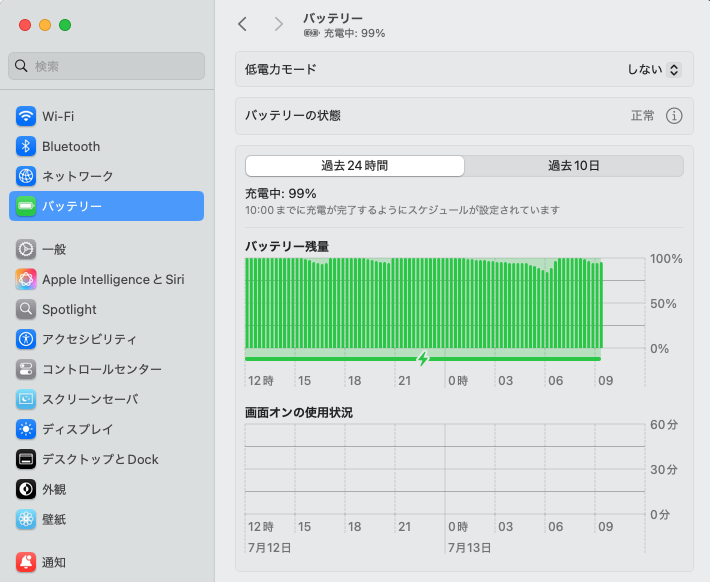Click the Wi-Fi icon in sidebar
The width and height of the screenshot is (710, 582).
(x=26, y=116)
